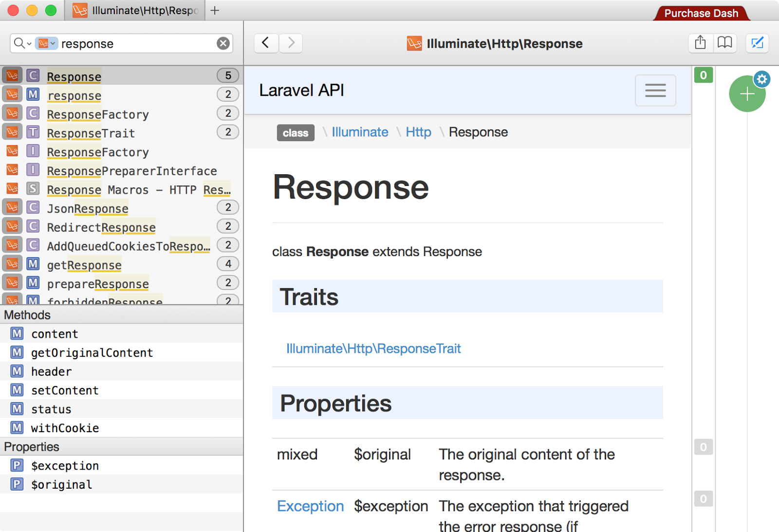This screenshot has height=532, width=779.
Task: Open the bookmarks book icon
Action: tap(725, 43)
